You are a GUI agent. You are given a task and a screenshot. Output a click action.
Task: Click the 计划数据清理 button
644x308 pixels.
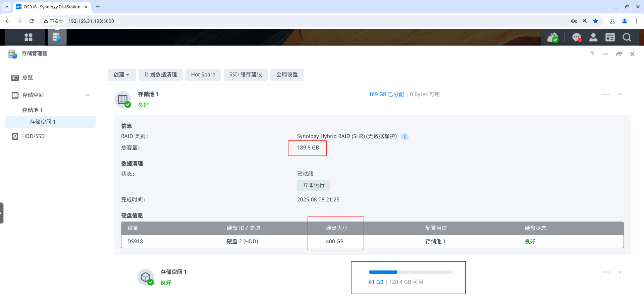pyautogui.click(x=160, y=75)
